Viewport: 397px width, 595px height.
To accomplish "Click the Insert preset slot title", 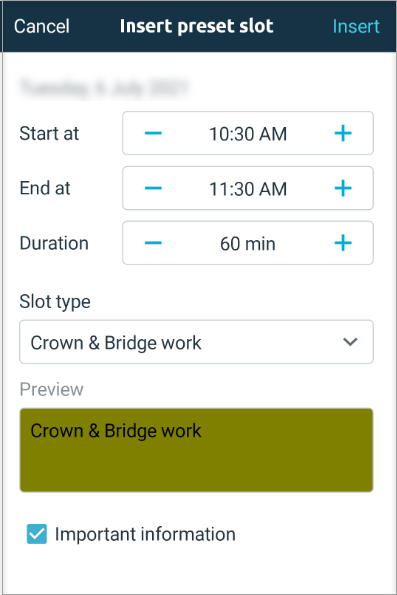I will (197, 26).
